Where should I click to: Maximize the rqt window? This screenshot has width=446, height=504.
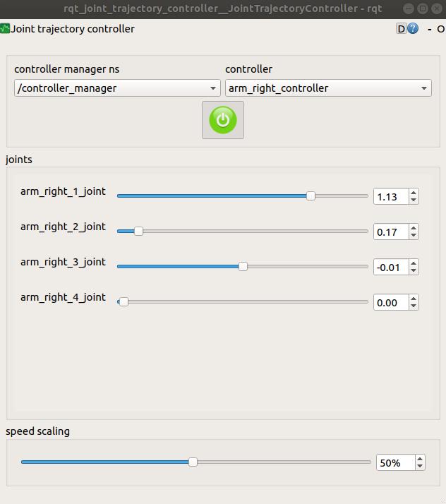click(423, 8)
